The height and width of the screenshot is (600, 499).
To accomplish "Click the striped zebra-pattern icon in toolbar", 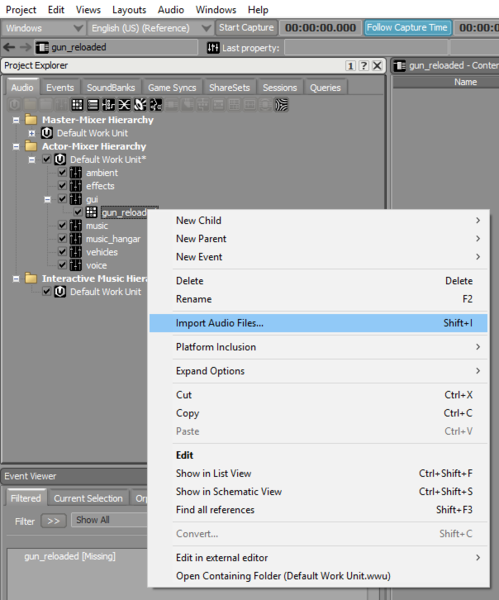I will [x=281, y=104].
